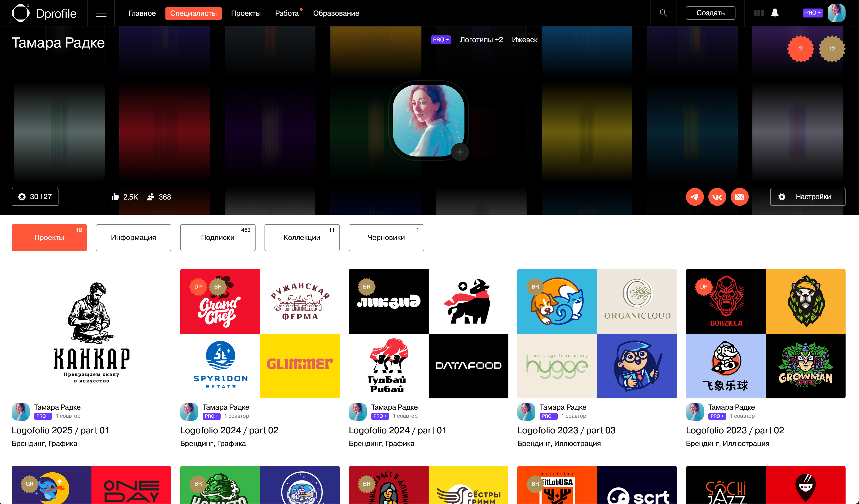
Task: Click GR badge on bird logo thumbnail
Action: click(x=30, y=484)
